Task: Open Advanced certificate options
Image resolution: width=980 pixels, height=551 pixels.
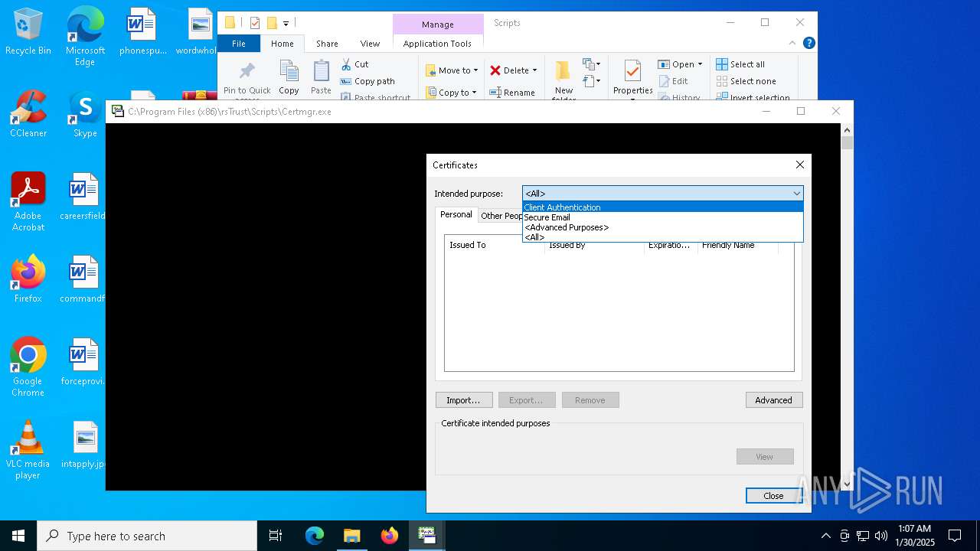Action: [774, 400]
